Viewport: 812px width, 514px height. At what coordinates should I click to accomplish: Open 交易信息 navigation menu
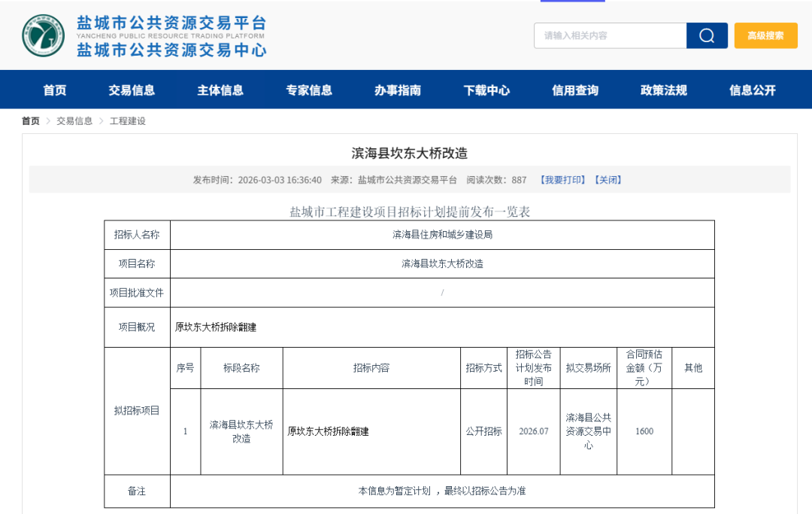click(x=132, y=90)
